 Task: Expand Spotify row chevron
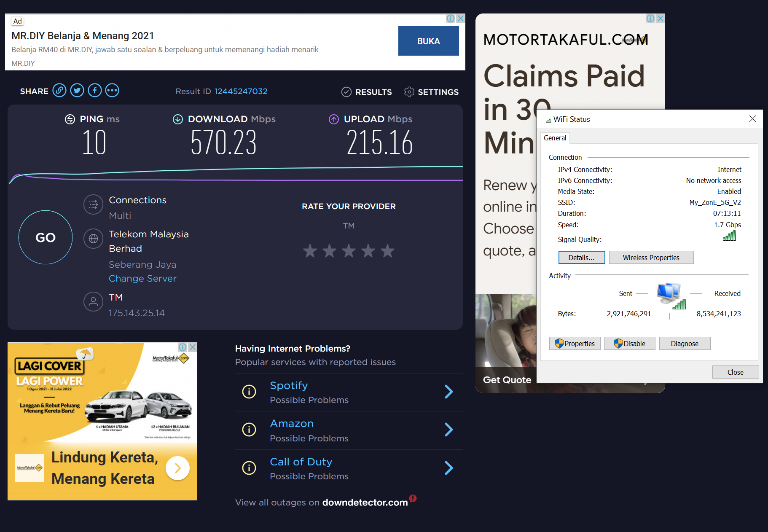pyautogui.click(x=449, y=392)
